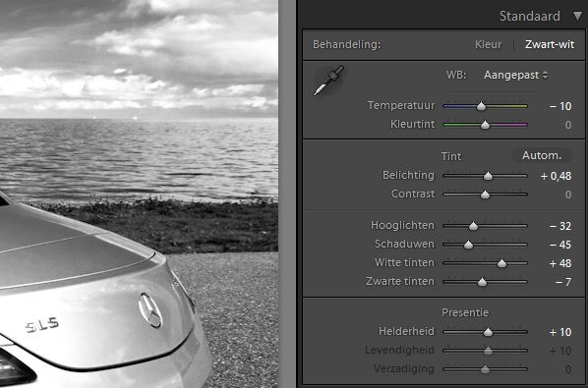Viewport: 588px width, 388px height.
Task: Click the Contrast value field
Action: click(568, 194)
